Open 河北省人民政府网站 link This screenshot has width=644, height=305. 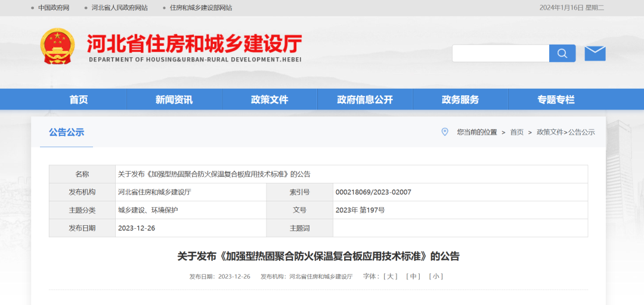119,8
